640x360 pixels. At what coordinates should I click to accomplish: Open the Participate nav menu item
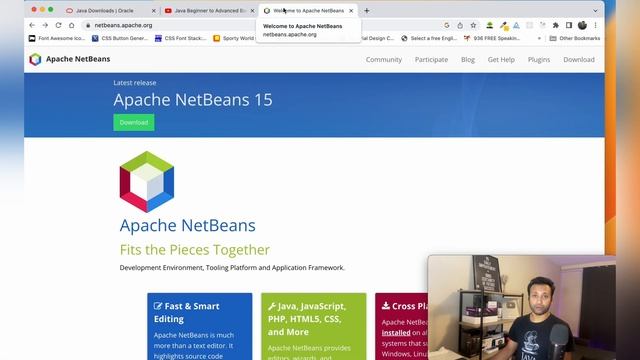pyautogui.click(x=431, y=60)
